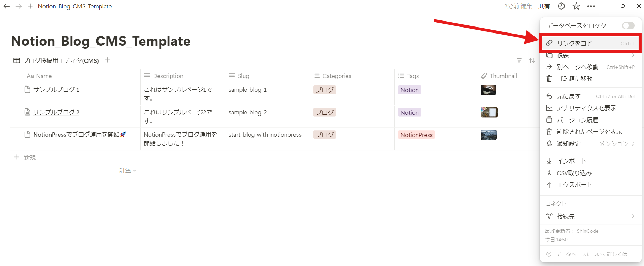Open page update history clock icon
Viewport: 644px width, 266px height.
[x=561, y=6]
